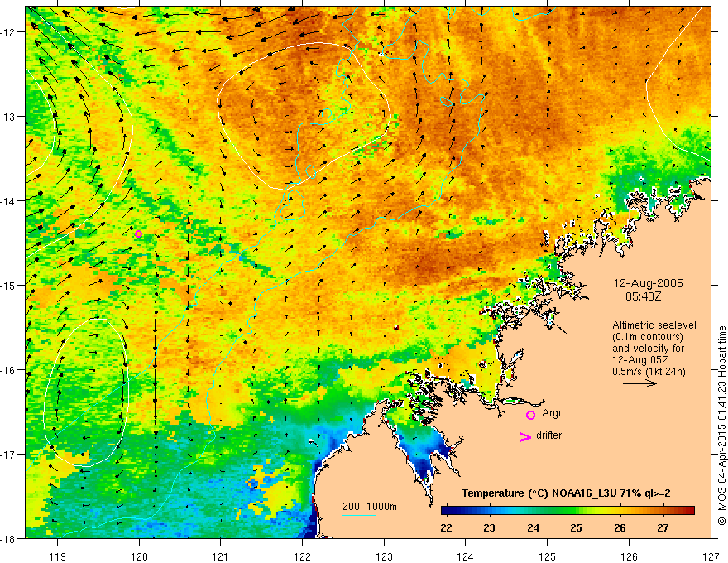Click the time text 05:48Z
The image size is (728, 563).
click(643, 296)
